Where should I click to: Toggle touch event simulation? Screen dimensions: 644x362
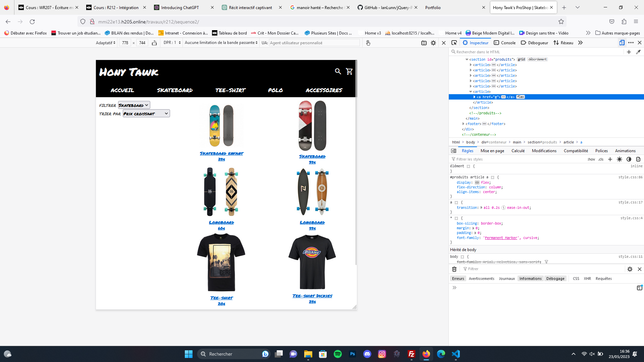(368, 43)
